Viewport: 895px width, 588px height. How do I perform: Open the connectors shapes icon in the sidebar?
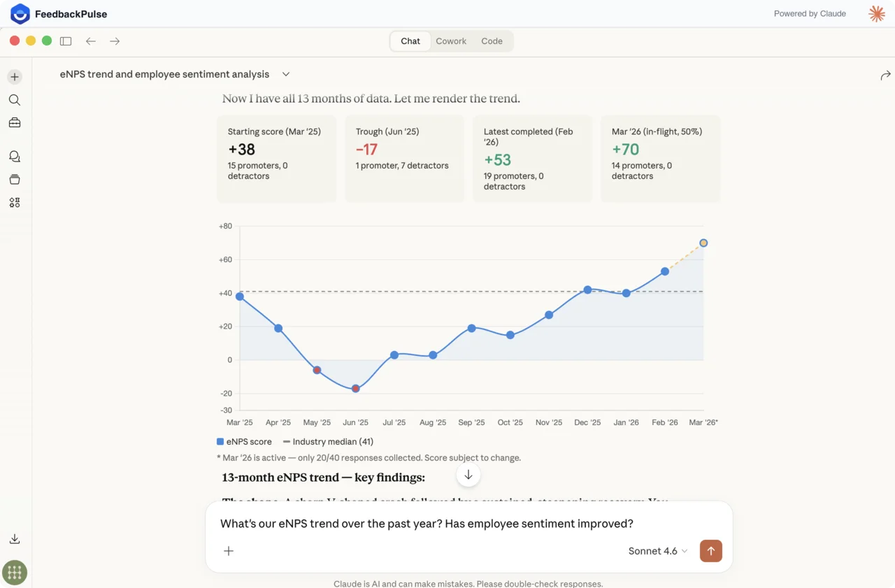15,202
